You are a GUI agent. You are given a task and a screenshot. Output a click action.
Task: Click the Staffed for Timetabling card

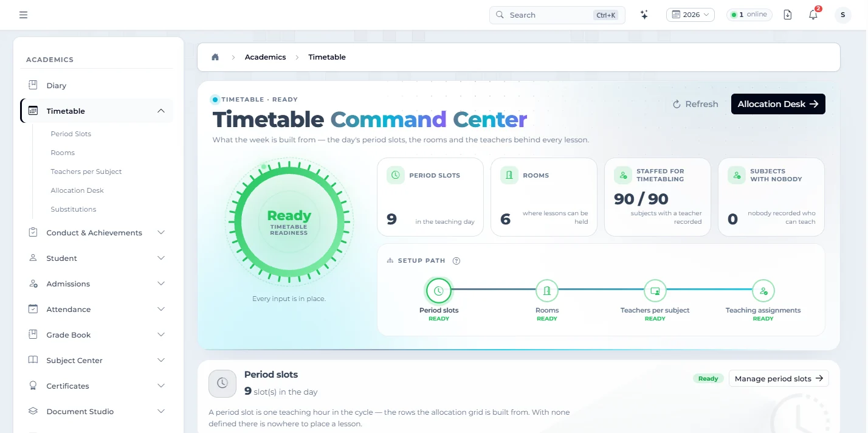coord(658,197)
